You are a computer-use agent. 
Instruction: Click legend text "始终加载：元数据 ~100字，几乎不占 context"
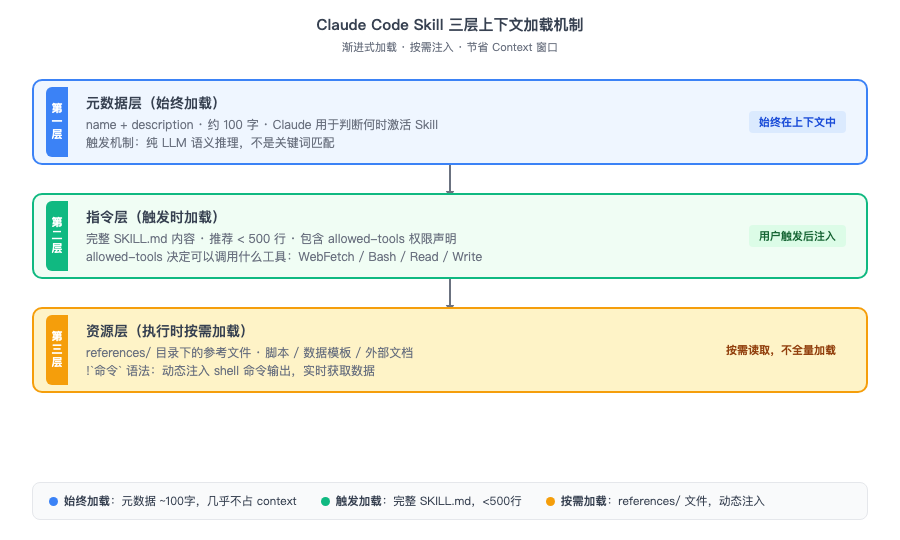pyautogui.click(x=180, y=501)
